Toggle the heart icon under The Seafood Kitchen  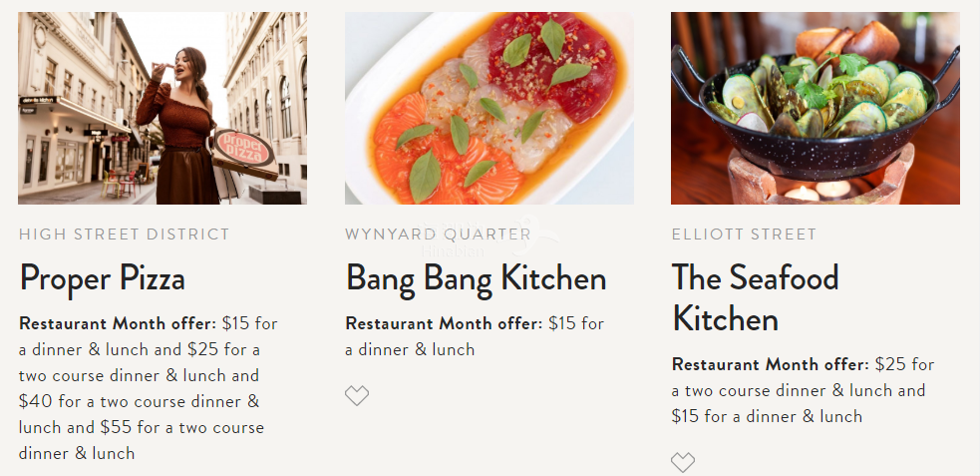pyautogui.click(x=683, y=462)
